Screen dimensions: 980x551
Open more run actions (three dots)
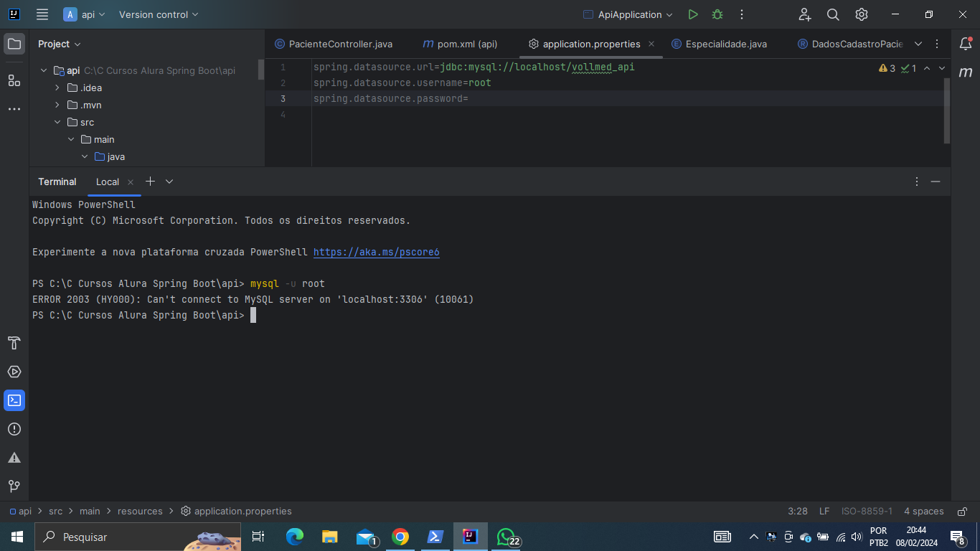point(742,14)
